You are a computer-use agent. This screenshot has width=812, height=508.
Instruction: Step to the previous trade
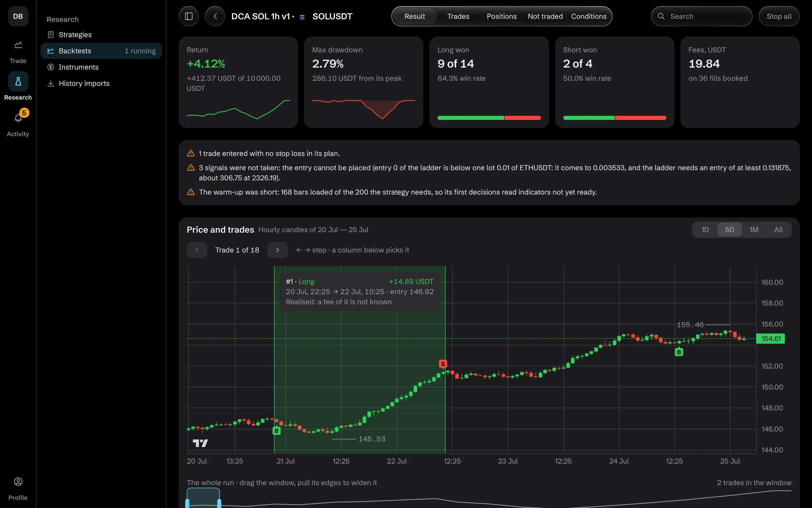197,250
